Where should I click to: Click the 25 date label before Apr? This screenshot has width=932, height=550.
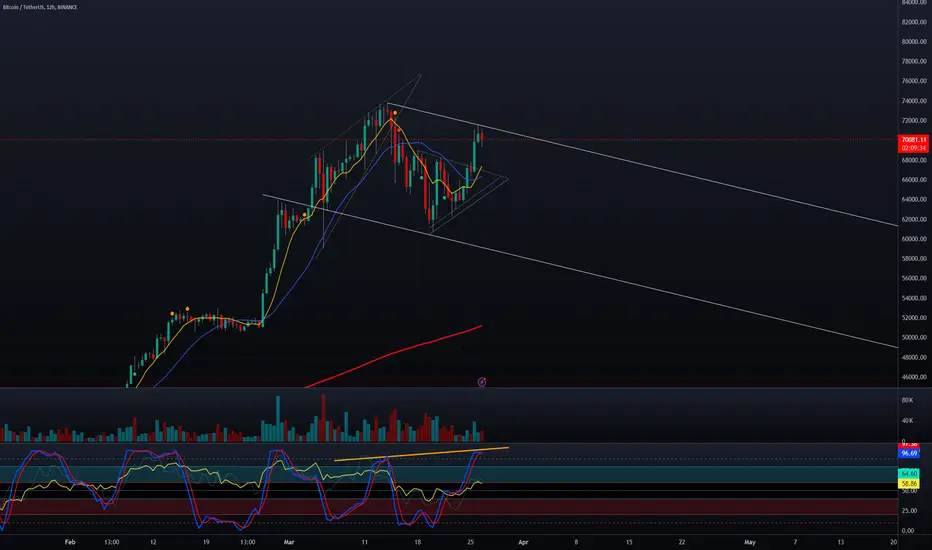click(x=471, y=542)
